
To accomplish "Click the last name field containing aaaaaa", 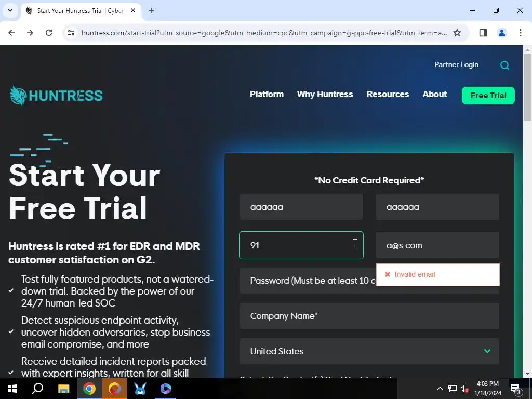I will coord(437,207).
